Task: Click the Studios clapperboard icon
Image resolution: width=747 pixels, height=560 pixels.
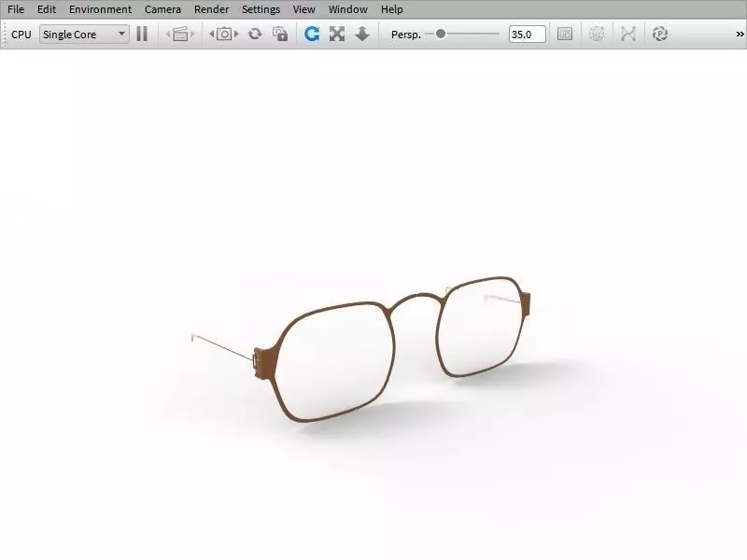Action: [180, 34]
